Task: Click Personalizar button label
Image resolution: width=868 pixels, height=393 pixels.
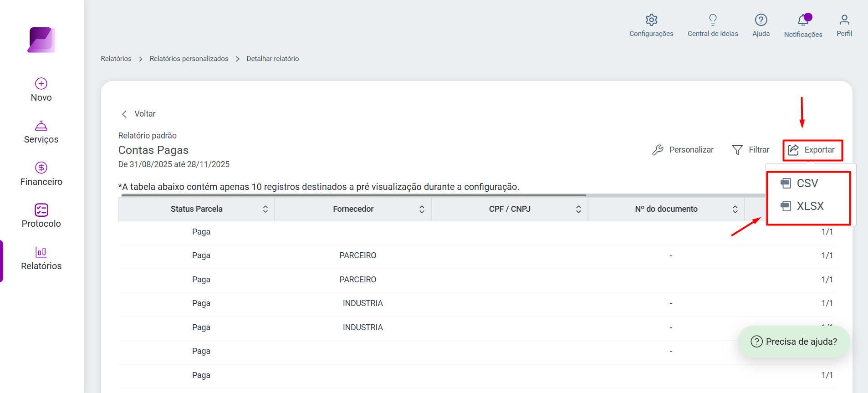Action: pyautogui.click(x=691, y=150)
